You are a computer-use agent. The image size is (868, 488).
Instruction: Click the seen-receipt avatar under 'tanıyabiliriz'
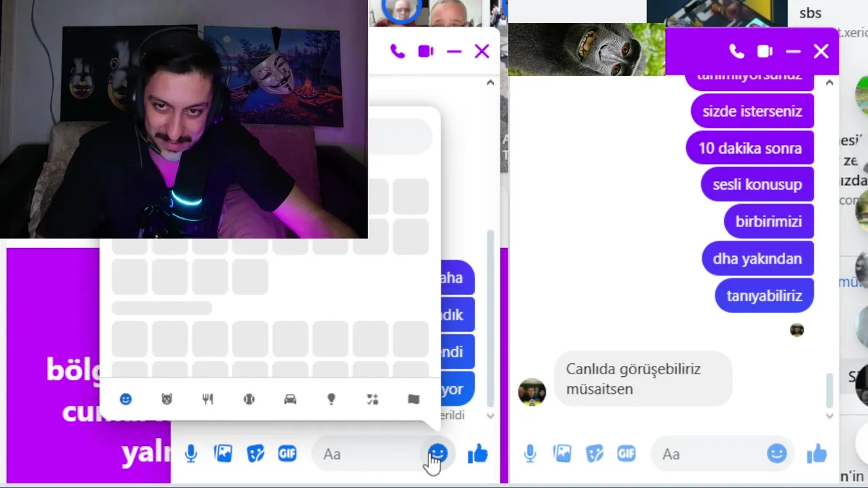797,330
